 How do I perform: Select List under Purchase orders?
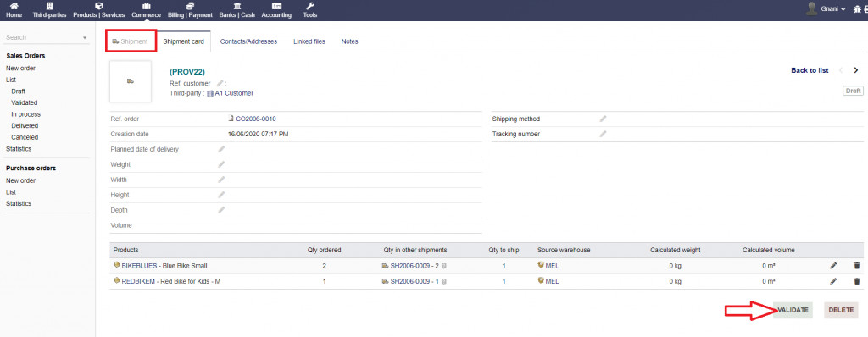click(11, 192)
